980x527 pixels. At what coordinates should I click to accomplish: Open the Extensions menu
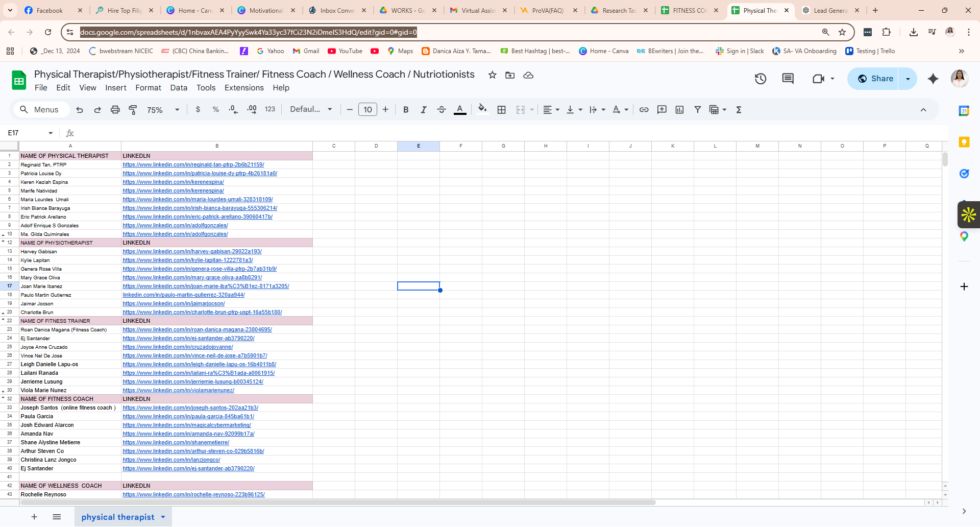[244, 88]
